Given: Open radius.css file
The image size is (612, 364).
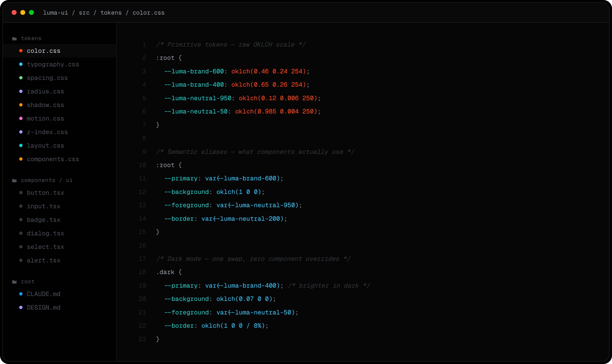Looking at the screenshot, I should click(x=60, y=91).
